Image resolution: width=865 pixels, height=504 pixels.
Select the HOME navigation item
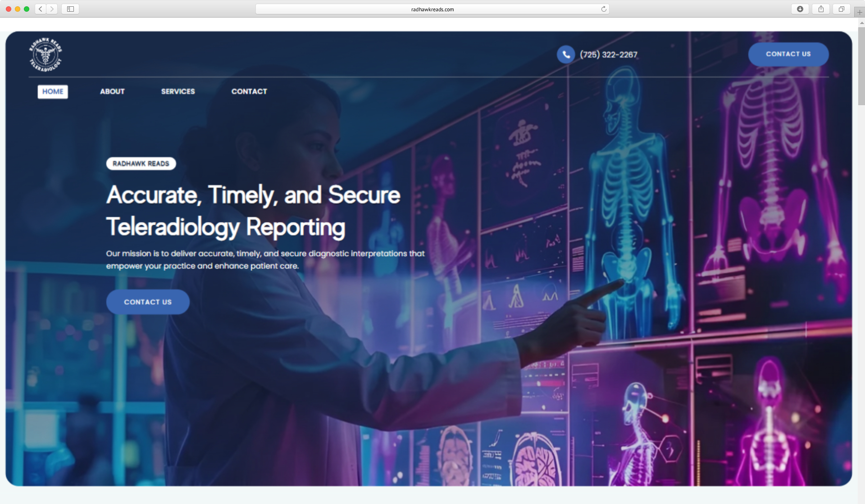(x=53, y=91)
